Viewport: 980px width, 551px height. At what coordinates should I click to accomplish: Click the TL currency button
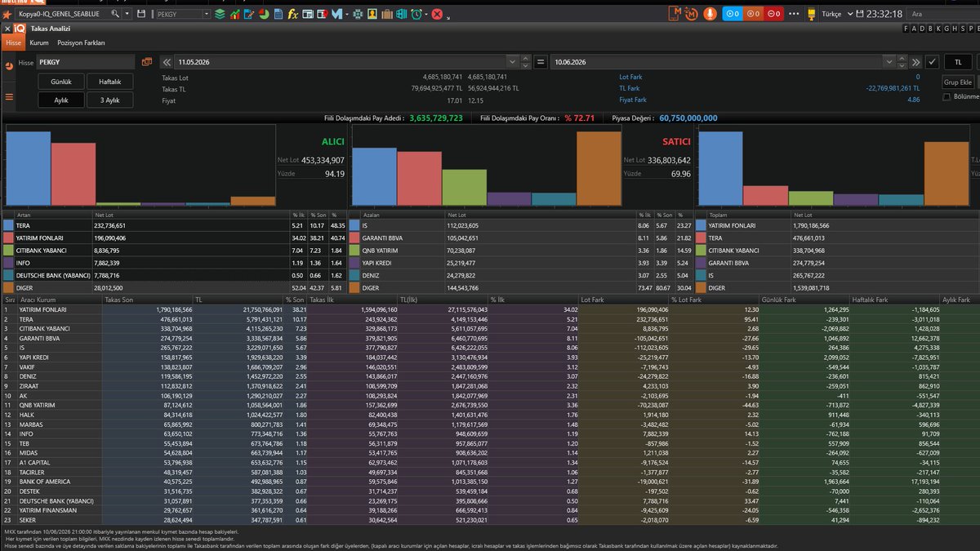[959, 61]
